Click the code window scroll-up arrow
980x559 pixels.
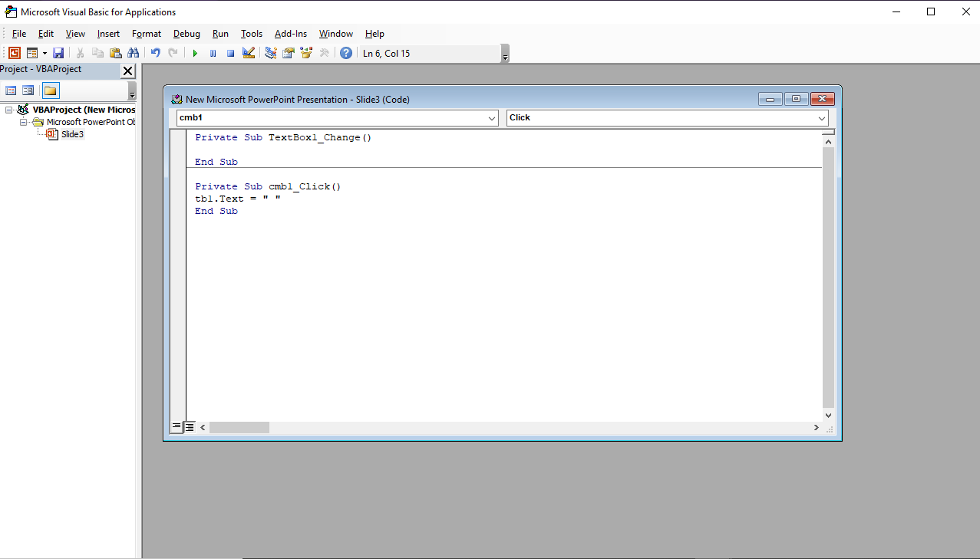(828, 141)
